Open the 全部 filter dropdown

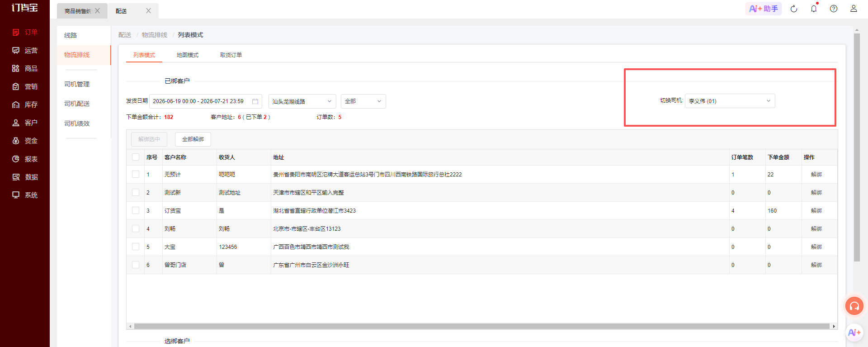pos(363,101)
